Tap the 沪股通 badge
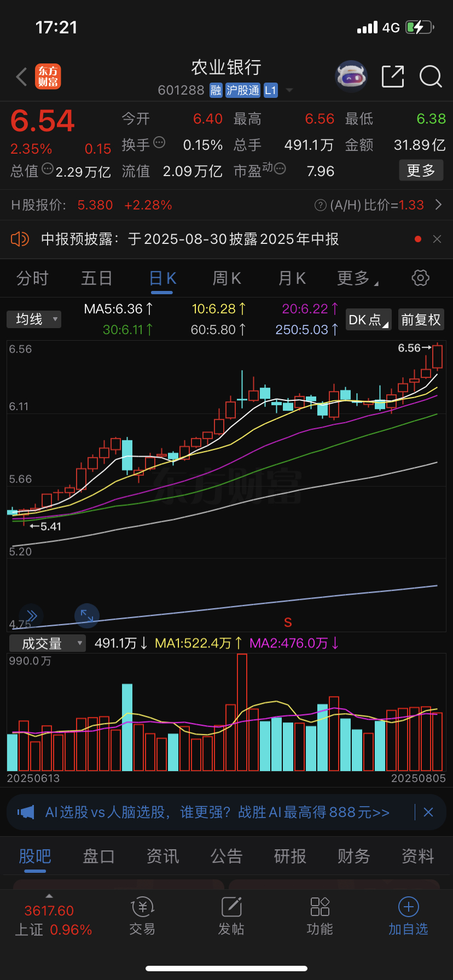The width and height of the screenshot is (453, 980). pos(243,90)
